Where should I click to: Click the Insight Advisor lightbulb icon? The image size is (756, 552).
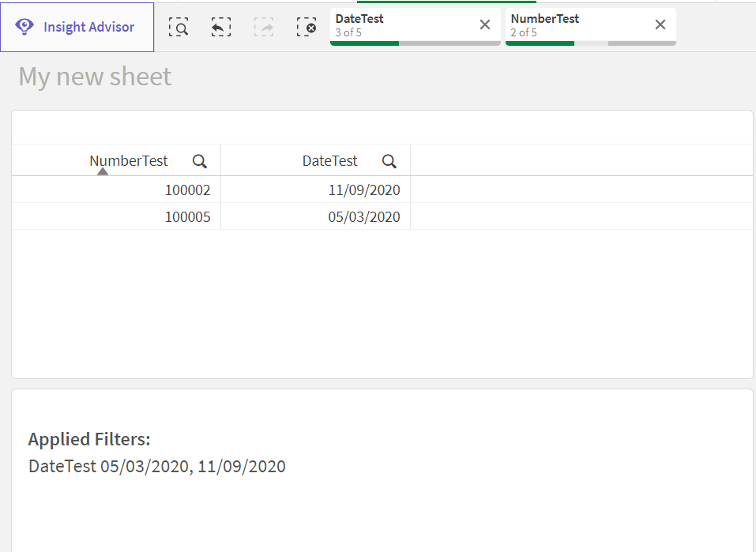tap(24, 26)
